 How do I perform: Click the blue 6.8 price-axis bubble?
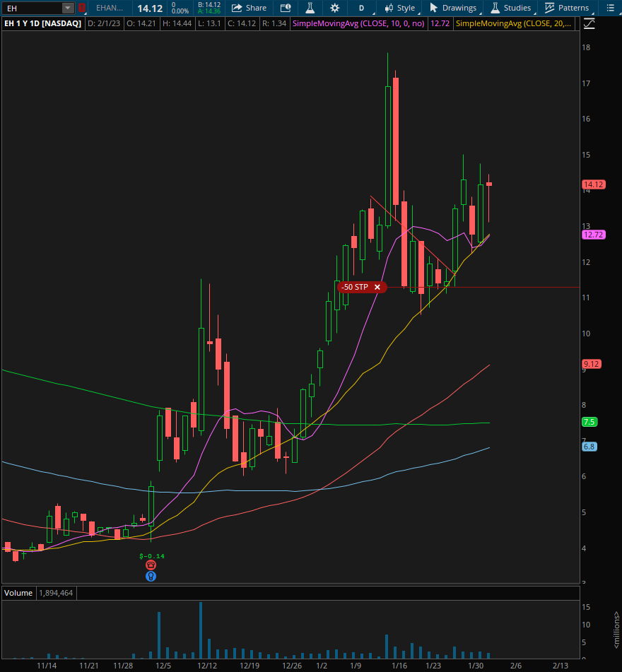coord(589,447)
